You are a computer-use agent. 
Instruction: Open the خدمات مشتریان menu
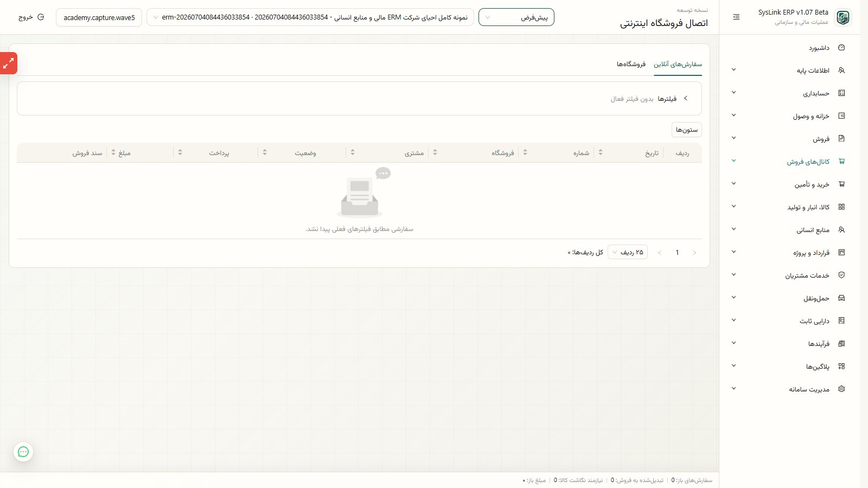[x=789, y=275]
